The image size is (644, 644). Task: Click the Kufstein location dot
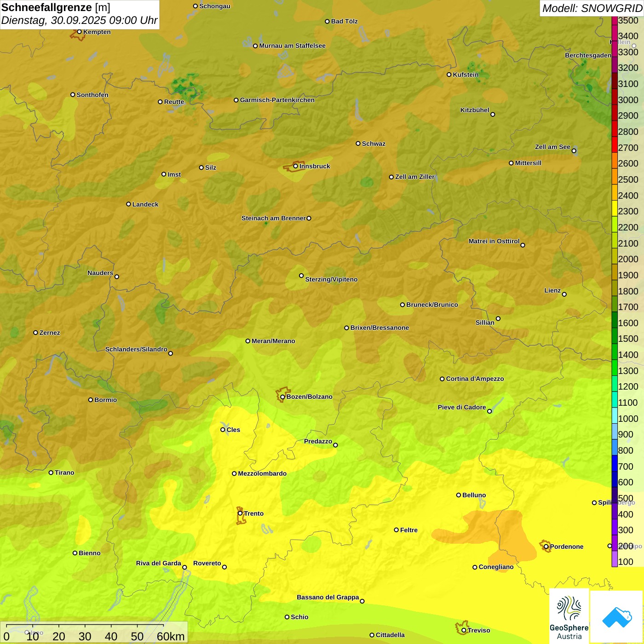(x=449, y=75)
